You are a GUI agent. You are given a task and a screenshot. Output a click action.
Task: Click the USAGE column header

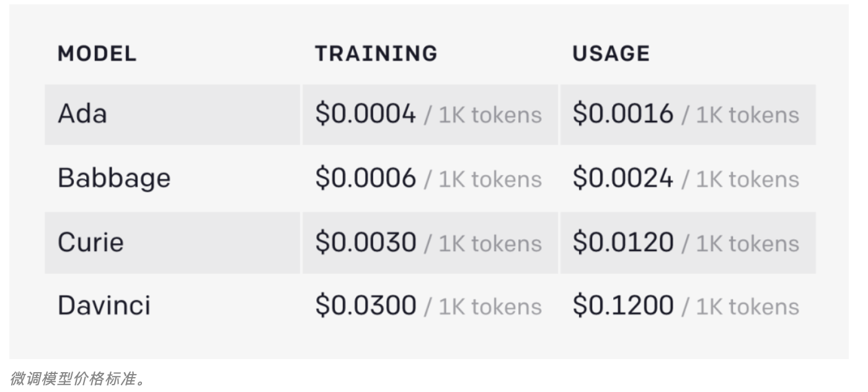(611, 53)
